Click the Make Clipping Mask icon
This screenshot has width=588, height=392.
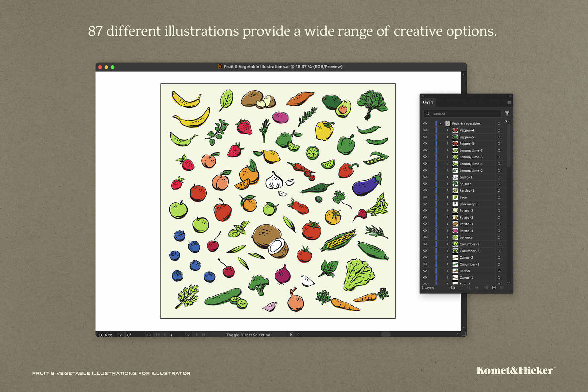click(477, 288)
